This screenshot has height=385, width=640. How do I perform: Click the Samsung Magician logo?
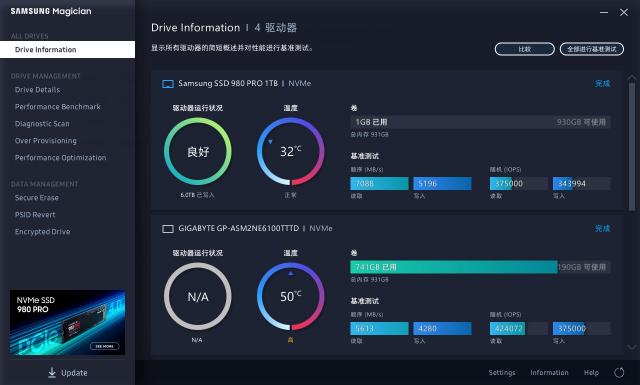(51, 11)
